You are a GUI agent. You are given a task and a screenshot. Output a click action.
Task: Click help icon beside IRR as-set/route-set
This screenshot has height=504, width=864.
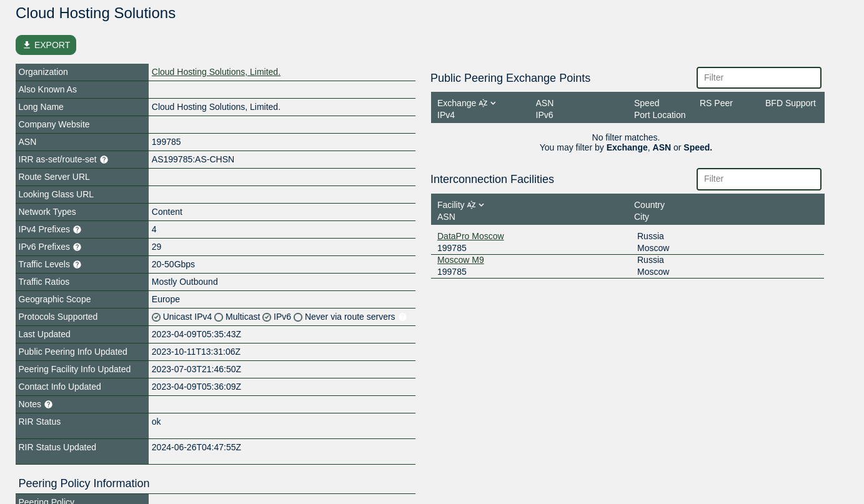pyautogui.click(x=104, y=160)
